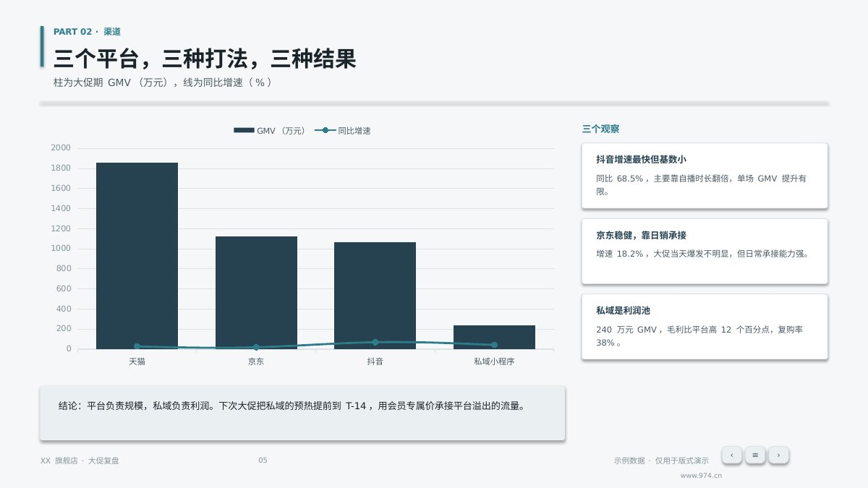
Task: Click the page number 05 in the footer
Action: [x=263, y=461]
